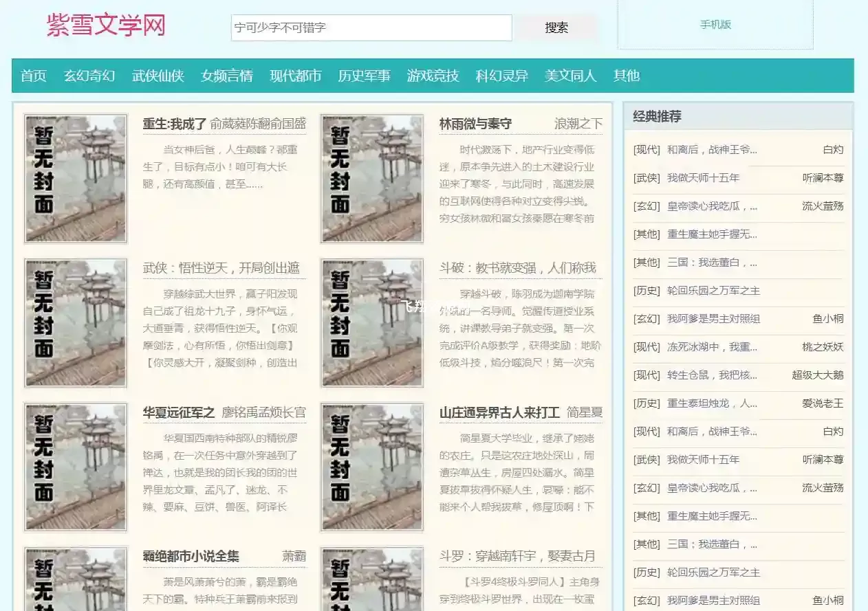Open novel title 林雨微与秦守

tap(476, 124)
